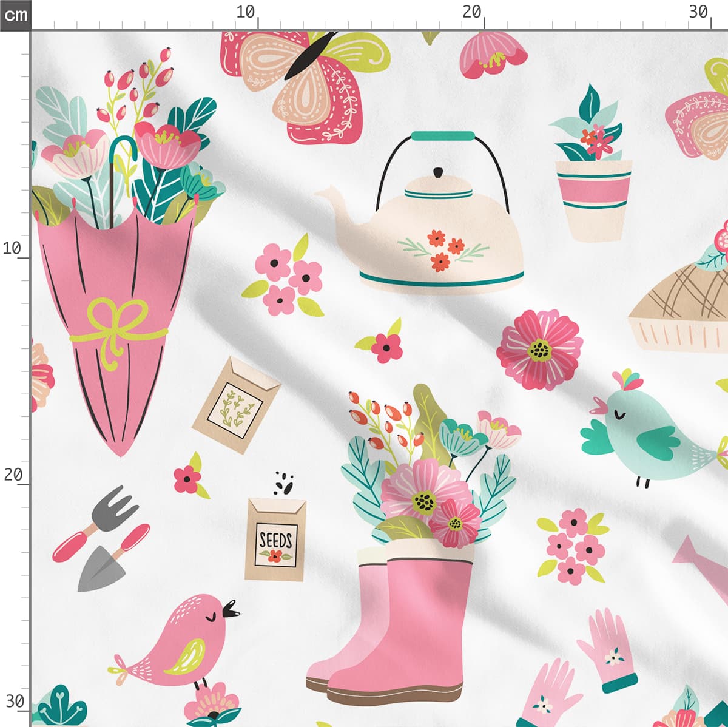This screenshot has width=728, height=727.
Task: Click the 30 mark on the horizontal ruler
Action: (x=698, y=12)
